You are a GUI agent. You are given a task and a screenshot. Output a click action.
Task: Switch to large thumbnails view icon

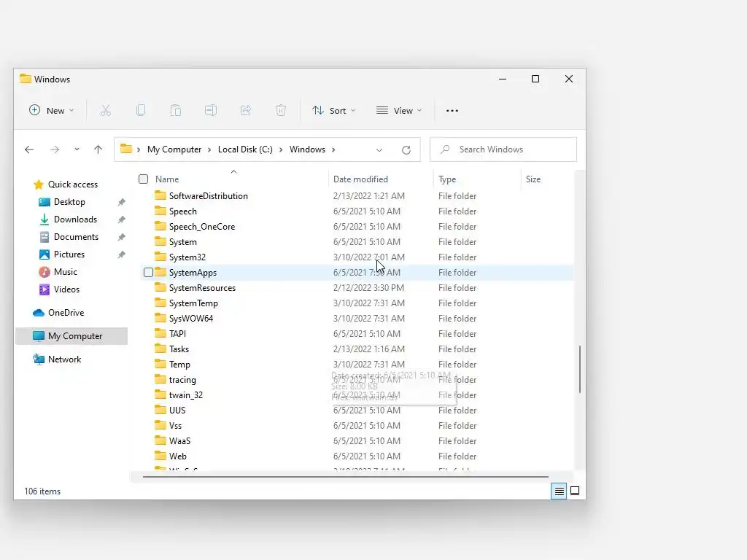click(575, 491)
